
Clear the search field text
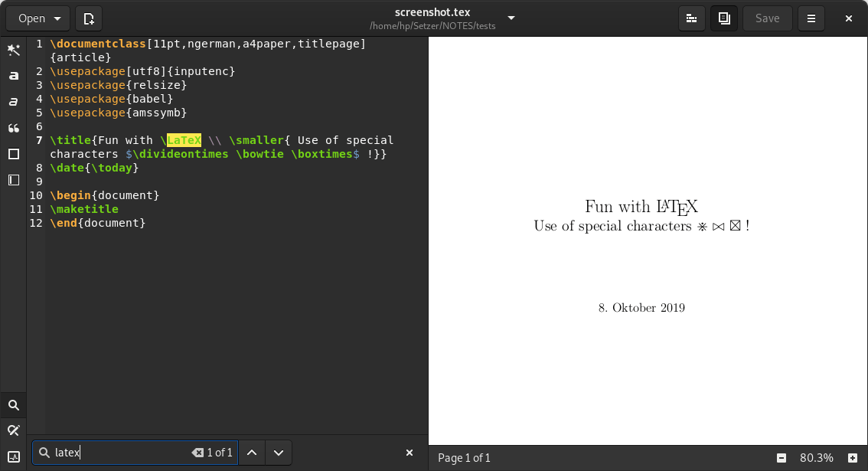tap(197, 453)
